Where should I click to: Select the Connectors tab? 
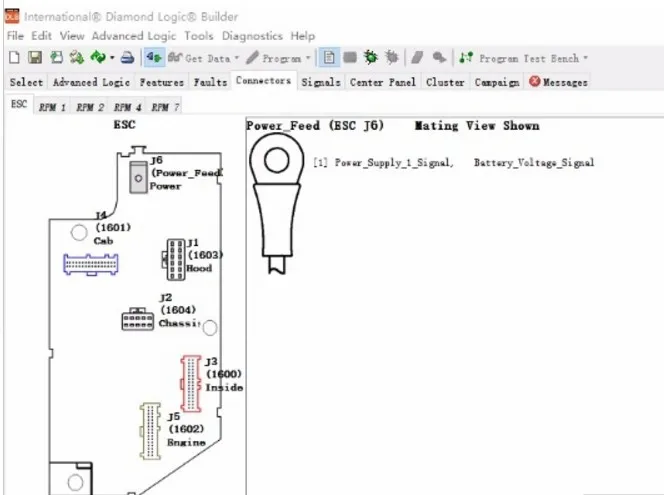[263, 80]
